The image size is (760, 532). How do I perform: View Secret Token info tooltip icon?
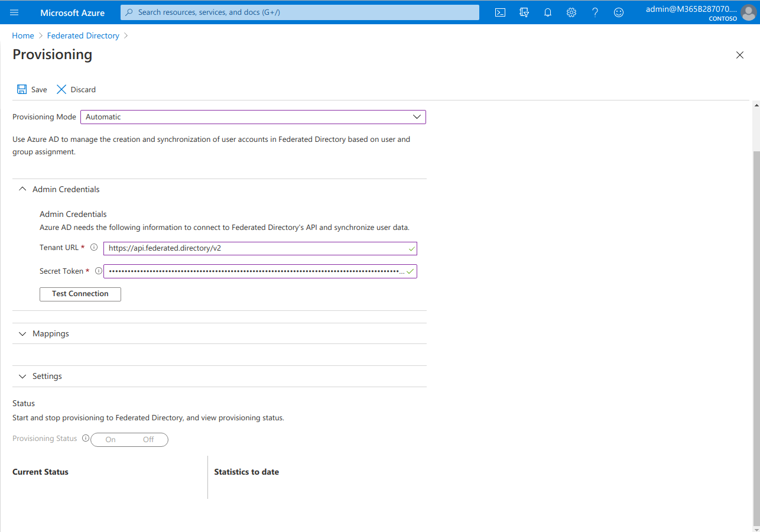point(98,271)
